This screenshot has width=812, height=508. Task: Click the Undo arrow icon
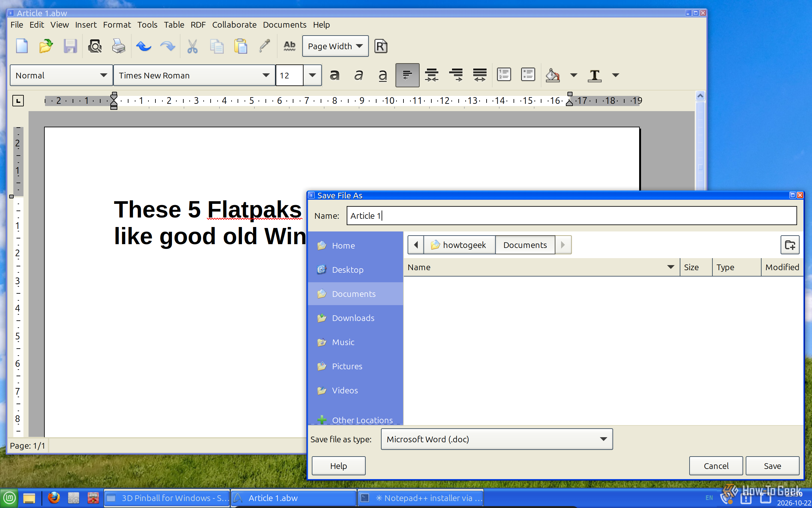pyautogui.click(x=144, y=46)
